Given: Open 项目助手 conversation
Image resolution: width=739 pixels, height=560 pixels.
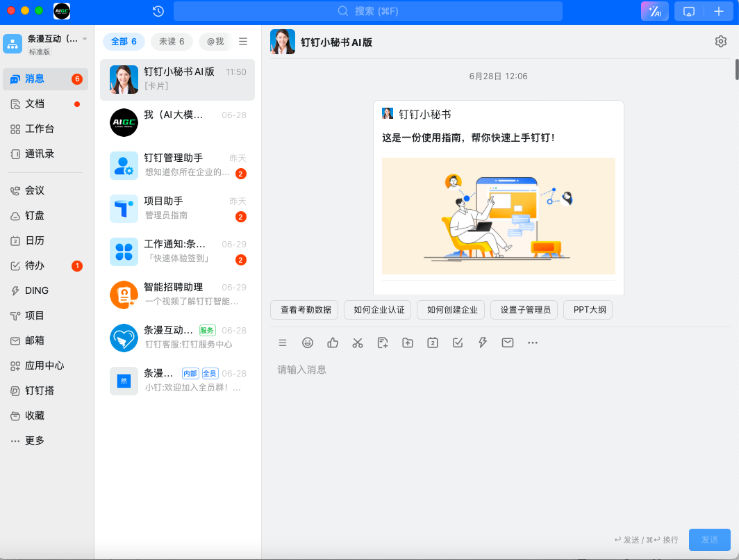Looking at the screenshot, I should click(177, 209).
